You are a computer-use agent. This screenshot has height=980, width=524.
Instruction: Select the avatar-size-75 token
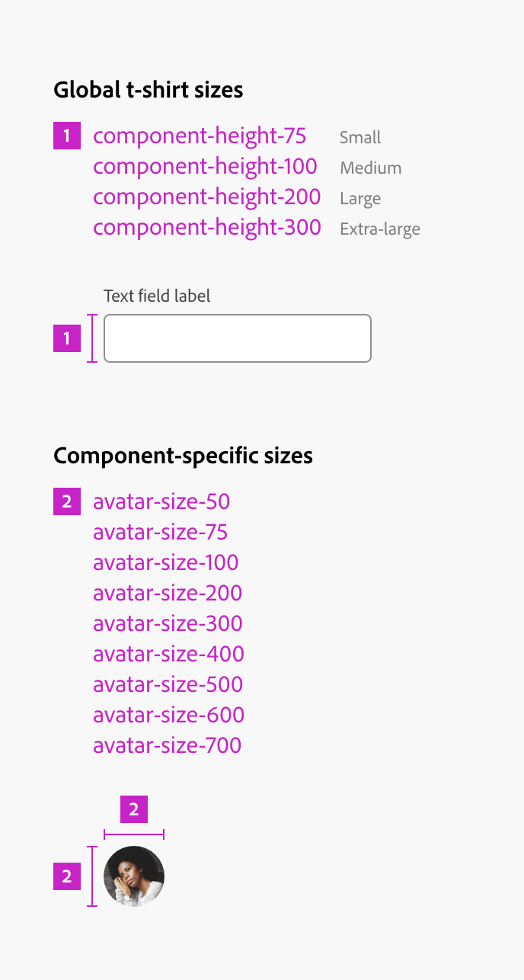pyautogui.click(x=160, y=533)
